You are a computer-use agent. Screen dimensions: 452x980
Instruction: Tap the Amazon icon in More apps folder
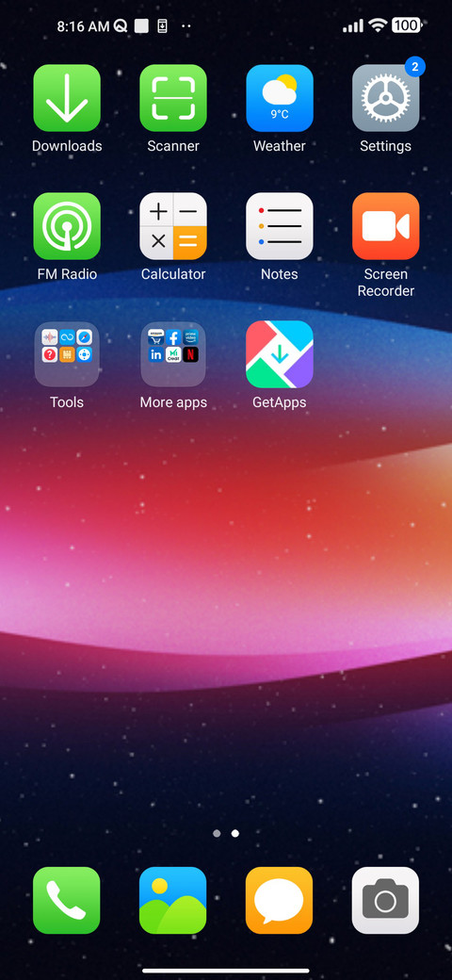(156, 337)
